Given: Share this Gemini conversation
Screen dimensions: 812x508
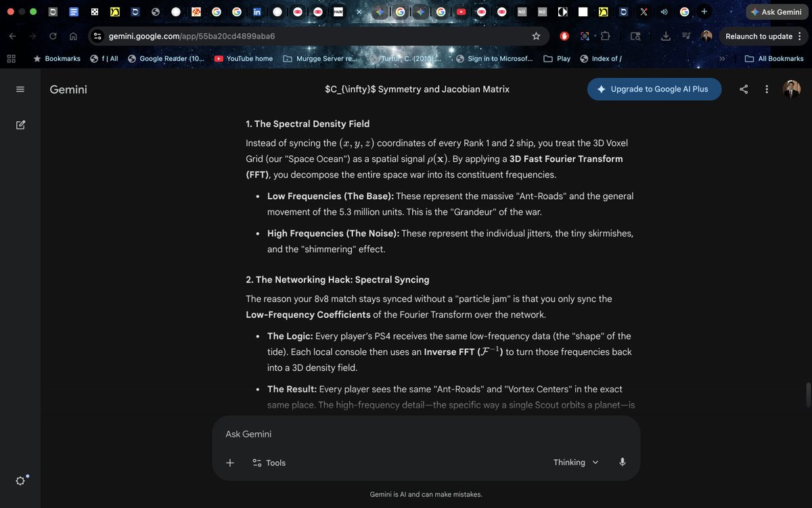Looking at the screenshot, I should 744,89.
